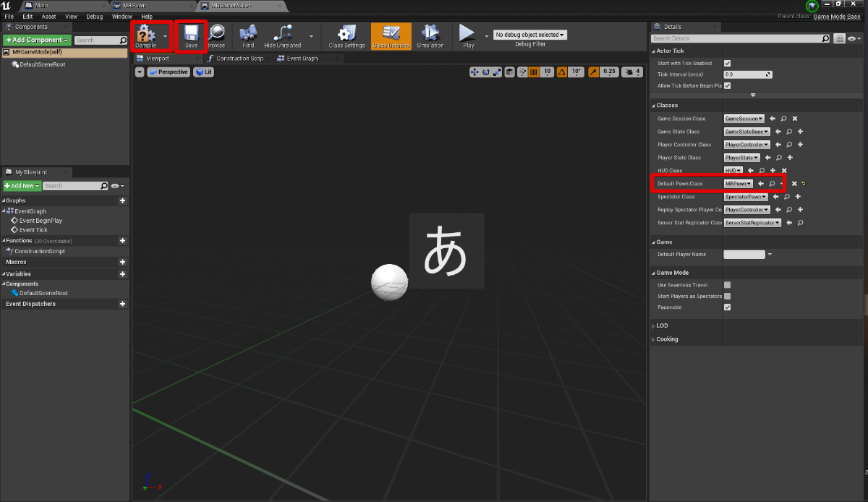Create new blueprint for Game State Class
The image size is (868, 502).
click(800, 132)
